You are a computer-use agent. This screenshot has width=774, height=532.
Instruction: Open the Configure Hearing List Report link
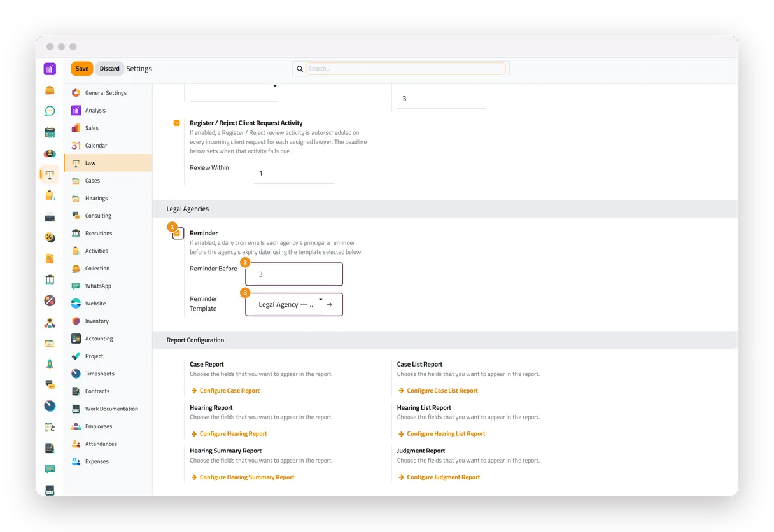442,434
